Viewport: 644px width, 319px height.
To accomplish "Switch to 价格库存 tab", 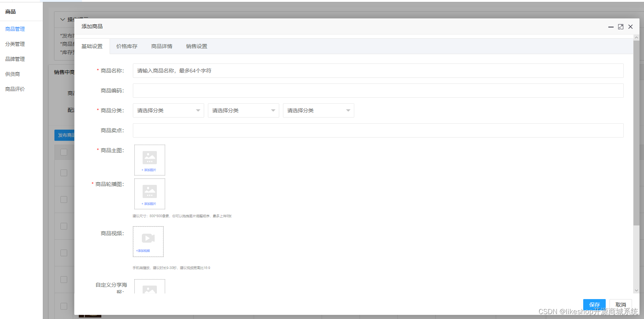I will (x=127, y=46).
